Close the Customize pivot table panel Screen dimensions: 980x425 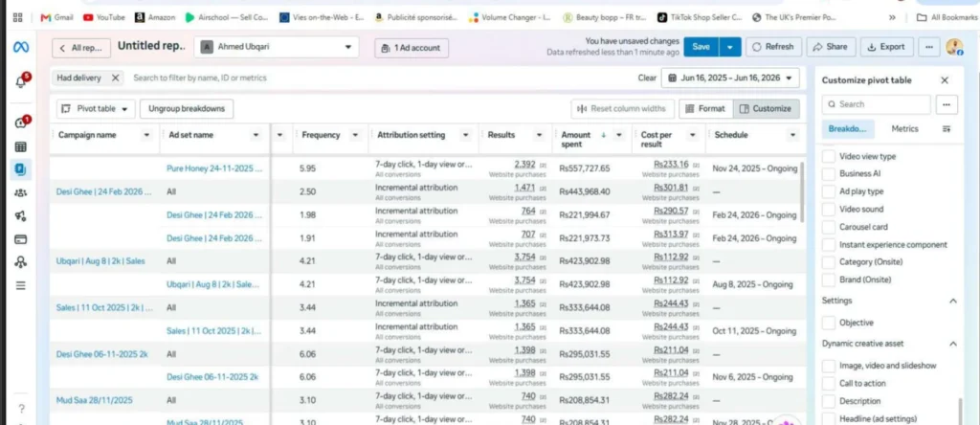(945, 80)
